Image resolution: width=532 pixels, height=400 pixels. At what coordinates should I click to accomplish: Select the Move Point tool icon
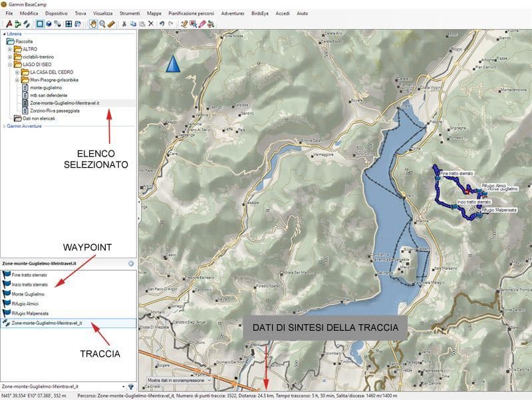click(193, 24)
